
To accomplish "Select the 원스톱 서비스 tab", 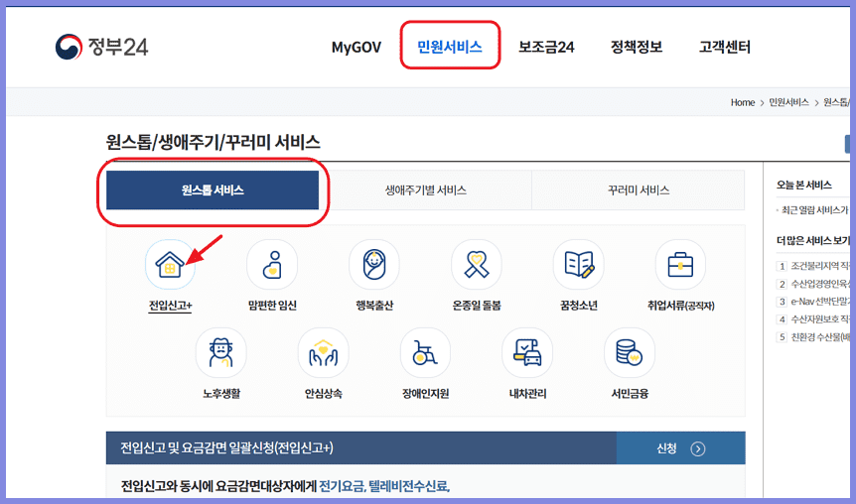I will tap(213, 189).
